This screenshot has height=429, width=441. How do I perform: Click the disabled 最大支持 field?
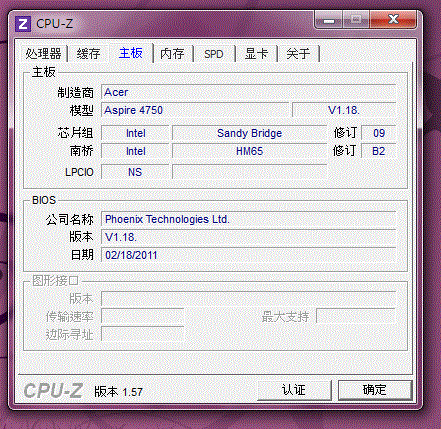(356, 316)
